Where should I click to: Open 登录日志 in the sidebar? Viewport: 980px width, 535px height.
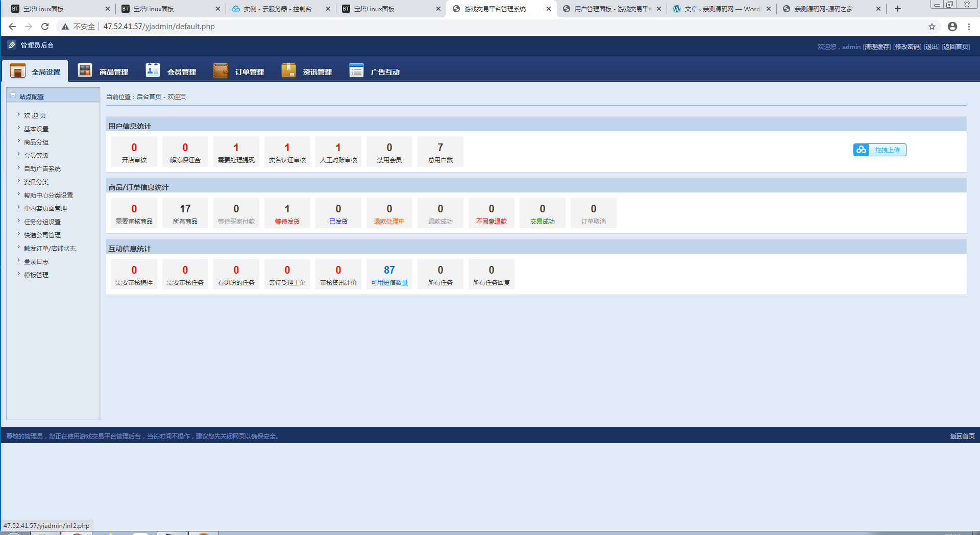click(x=36, y=261)
